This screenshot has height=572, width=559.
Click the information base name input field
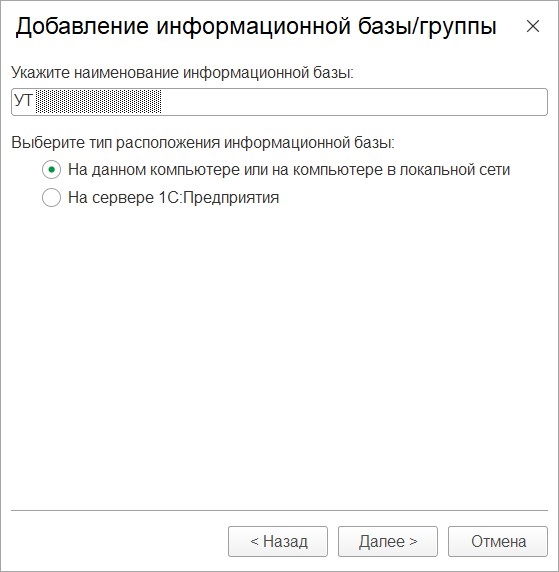pos(279,102)
